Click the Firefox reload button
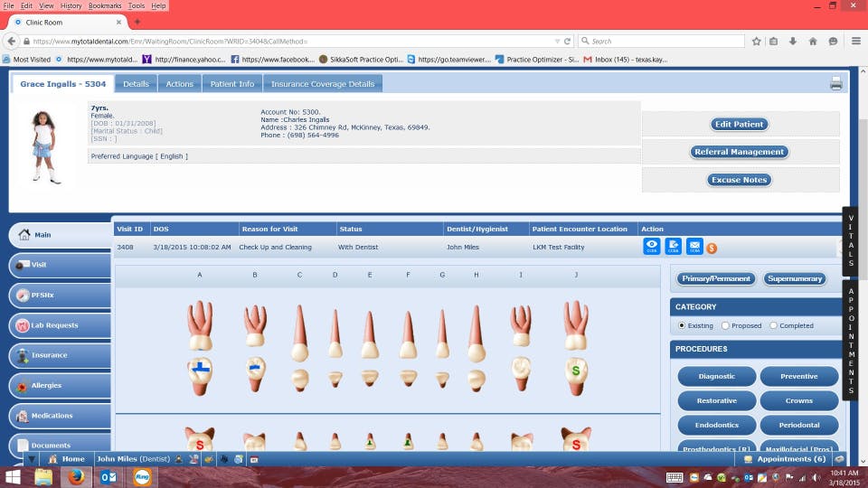Image resolution: width=868 pixels, height=488 pixels. click(567, 42)
